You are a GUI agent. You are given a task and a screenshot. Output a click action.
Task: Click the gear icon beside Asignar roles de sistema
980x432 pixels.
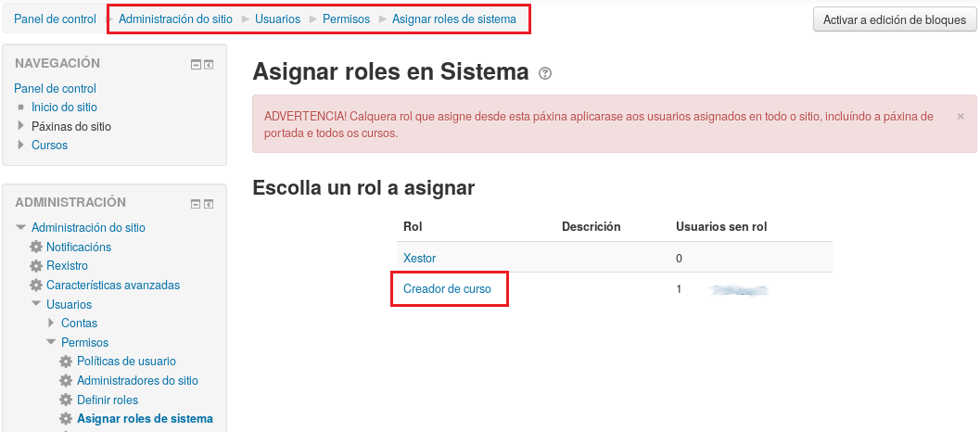click(66, 419)
